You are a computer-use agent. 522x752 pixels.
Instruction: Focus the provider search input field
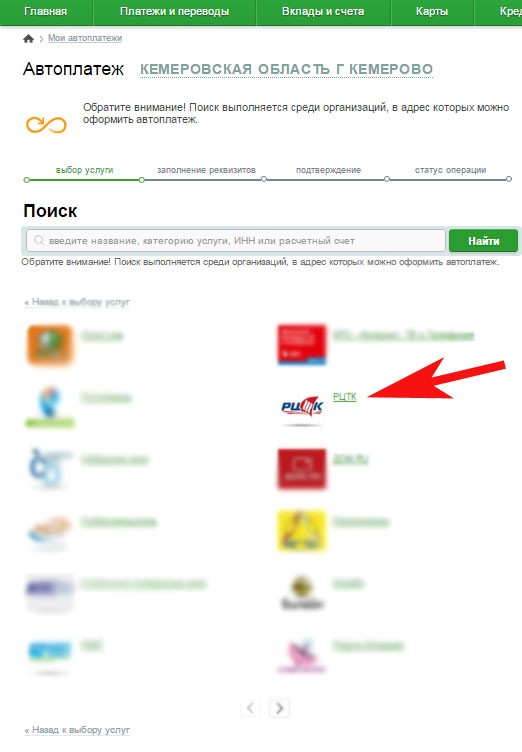tap(236, 240)
